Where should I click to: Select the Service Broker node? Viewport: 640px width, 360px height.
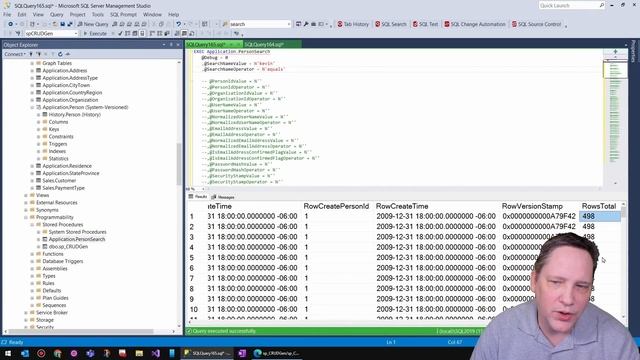click(51, 313)
